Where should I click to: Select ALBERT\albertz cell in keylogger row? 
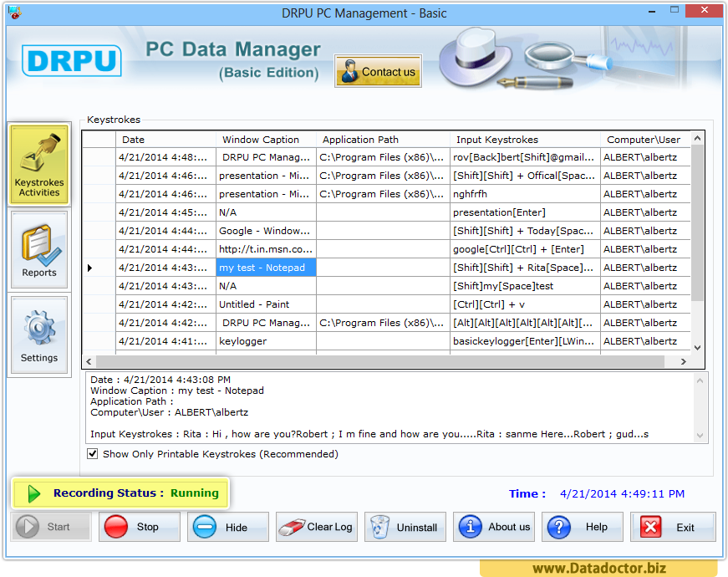coord(645,341)
